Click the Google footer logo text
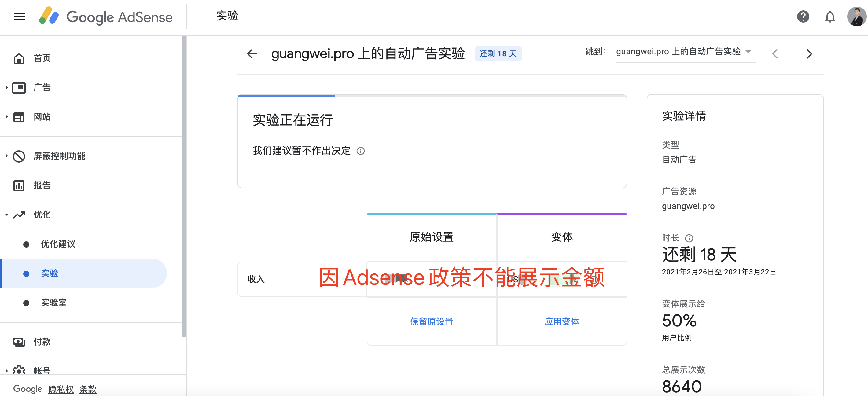 coord(28,389)
